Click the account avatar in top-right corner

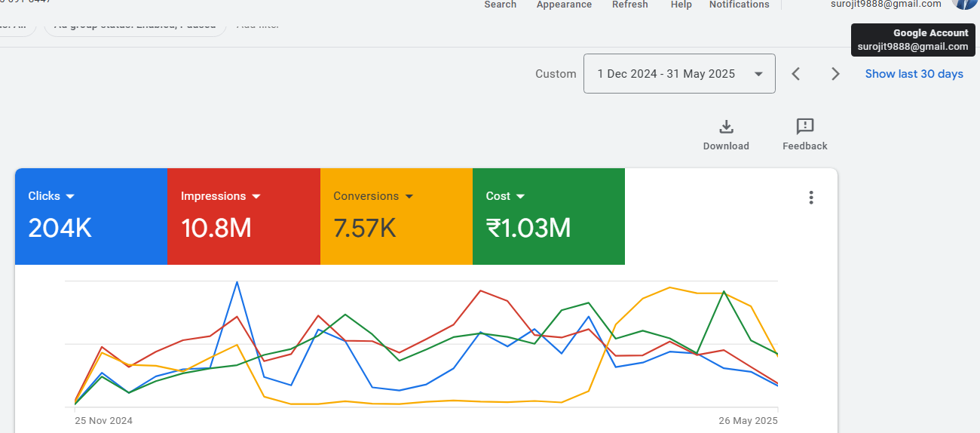tap(966, 4)
